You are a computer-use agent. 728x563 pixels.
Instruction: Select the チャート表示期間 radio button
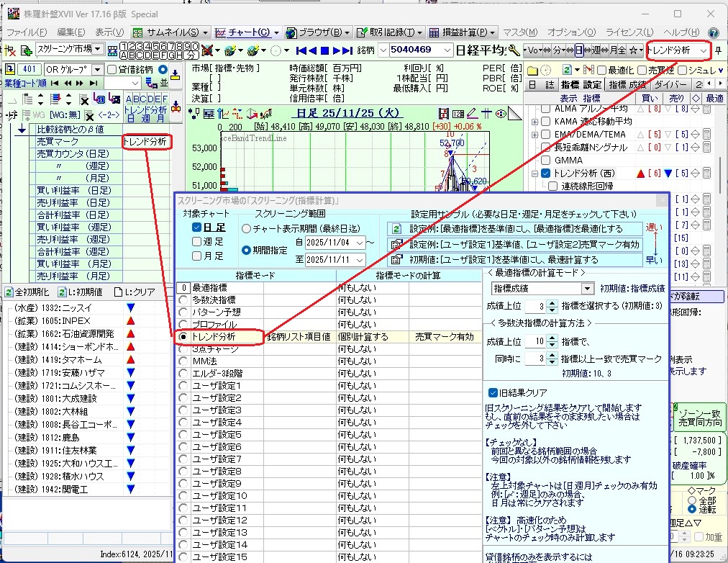pyautogui.click(x=247, y=228)
